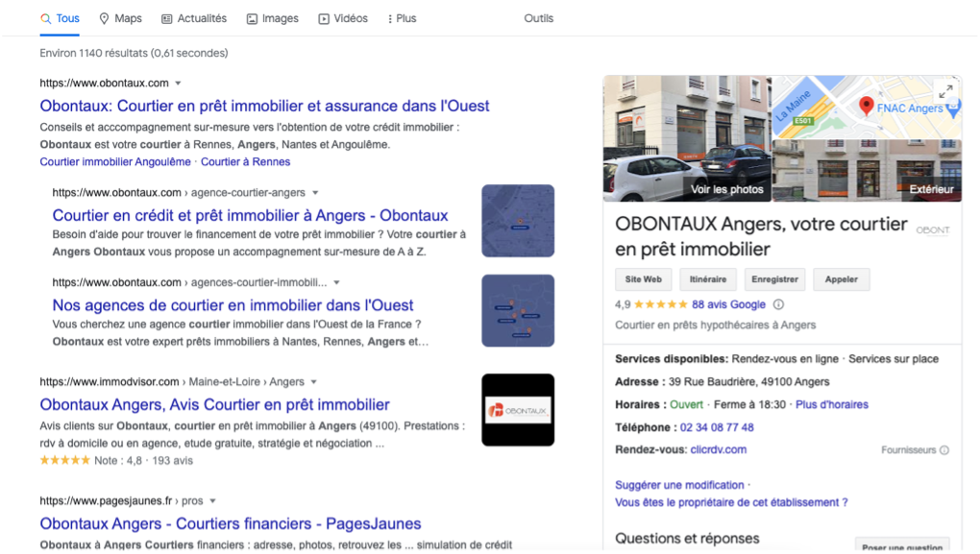This screenshot has height=554, width=980.
Task: Switch to the Images tab
Action: (x=272, y=18)
